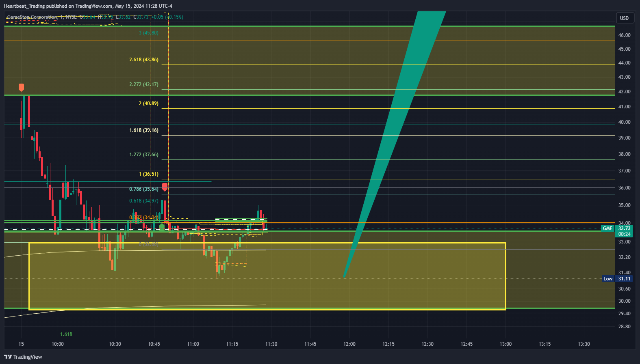Click the 40.00 price axis label
This screenshot has width=640, height=364.
[624, 122]
